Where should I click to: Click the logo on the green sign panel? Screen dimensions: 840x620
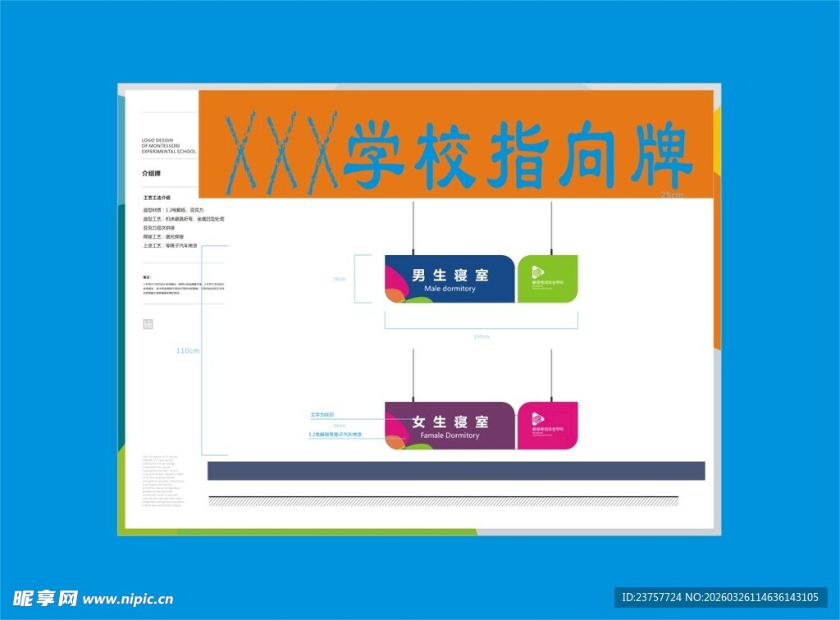coord(538,273)
